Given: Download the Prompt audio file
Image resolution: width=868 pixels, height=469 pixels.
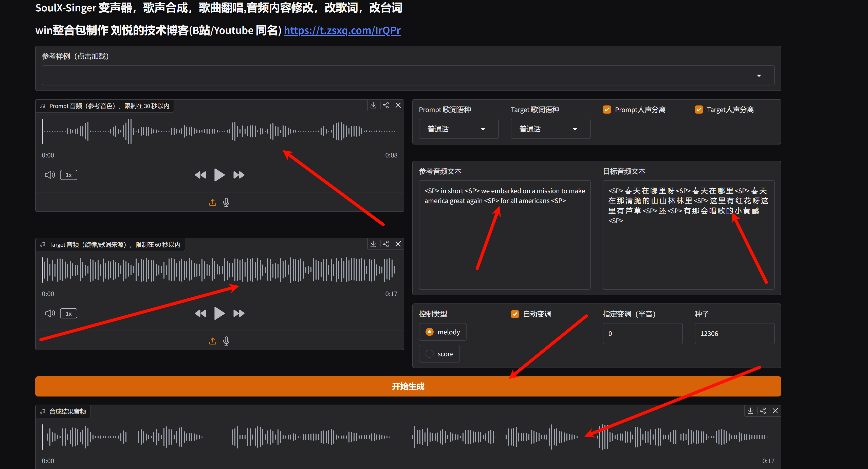Looking at the screenshot, I should (373, 105).
